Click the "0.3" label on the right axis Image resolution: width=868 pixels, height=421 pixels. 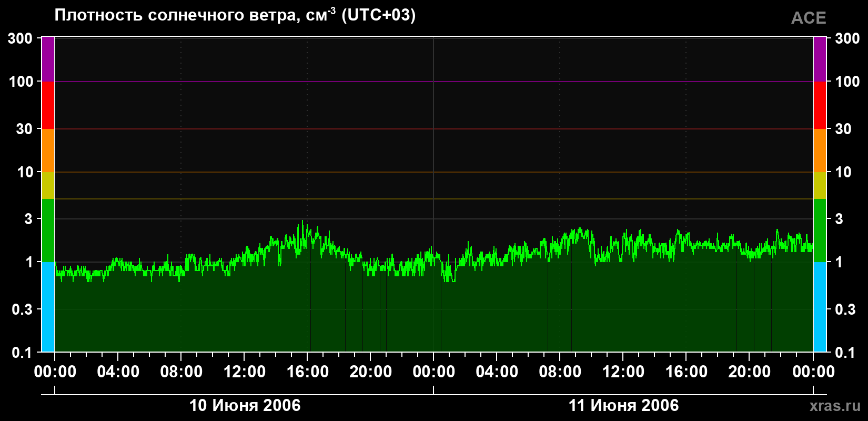click(845, 309)
